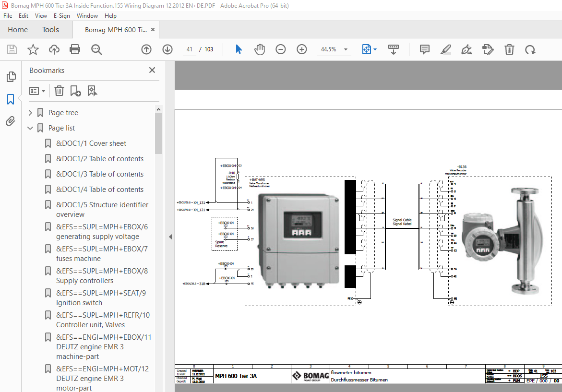Find the current bookmark
This screenshot has width=562, height=392.
pyautogui.click(x=92, y=91)
